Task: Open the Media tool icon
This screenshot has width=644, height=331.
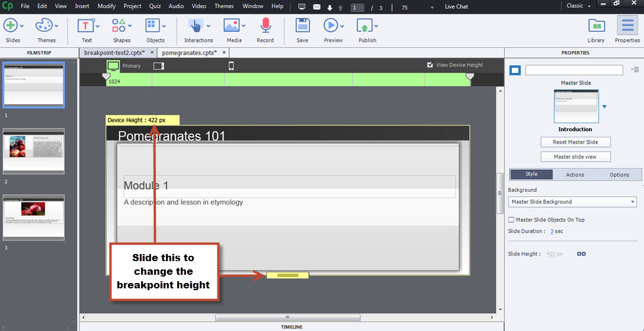Action: click(232, 25)
